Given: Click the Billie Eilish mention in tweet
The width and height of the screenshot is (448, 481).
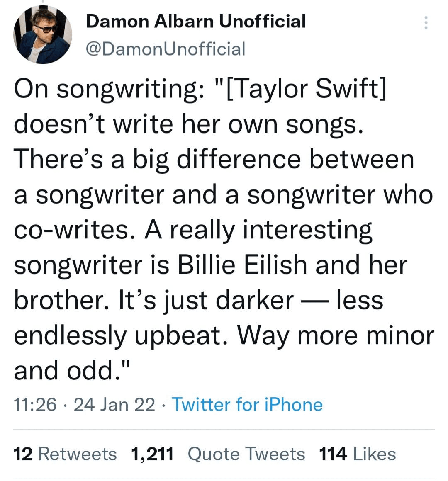Looking at the screenshot, I should [x=242, y=265].
